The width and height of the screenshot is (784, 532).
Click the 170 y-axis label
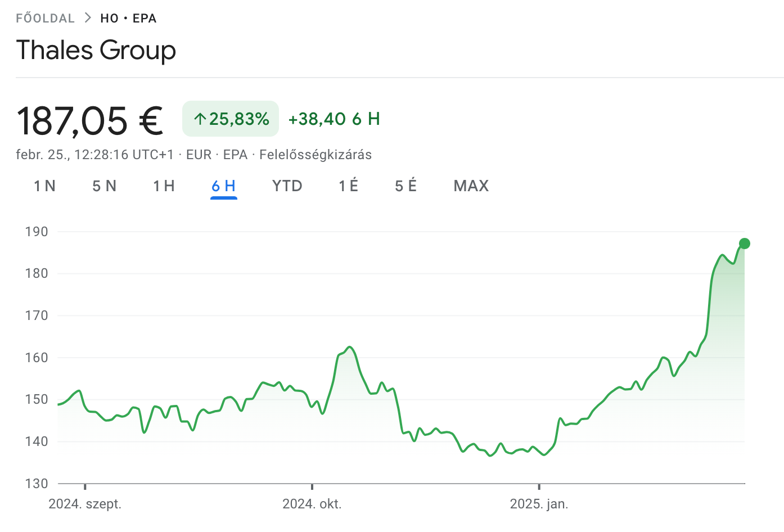tap(37, 315)
